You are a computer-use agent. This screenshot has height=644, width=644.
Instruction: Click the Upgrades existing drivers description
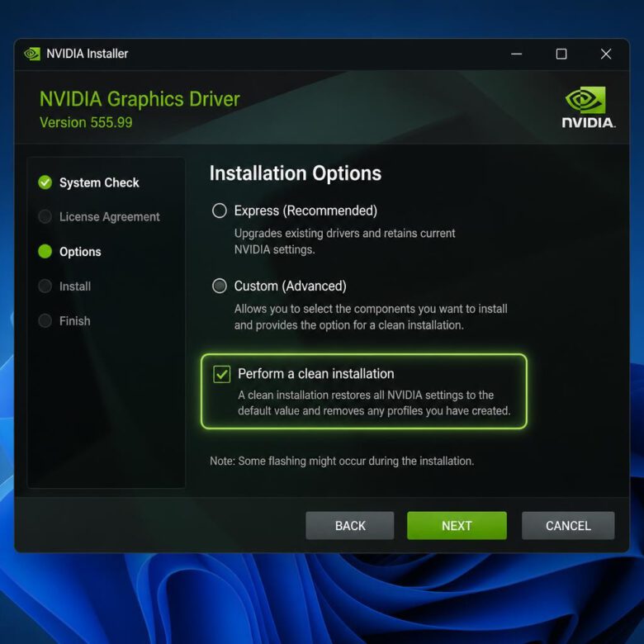[344, 241]
